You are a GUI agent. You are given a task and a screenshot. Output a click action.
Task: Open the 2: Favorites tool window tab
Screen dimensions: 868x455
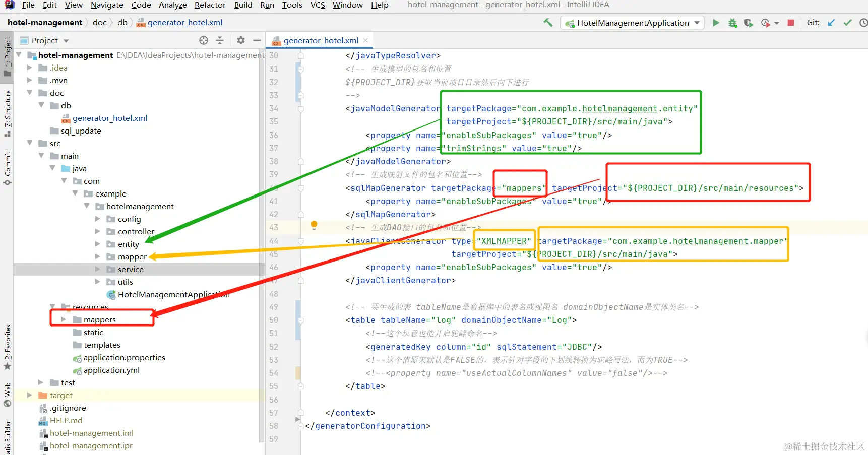coord(7,347)
